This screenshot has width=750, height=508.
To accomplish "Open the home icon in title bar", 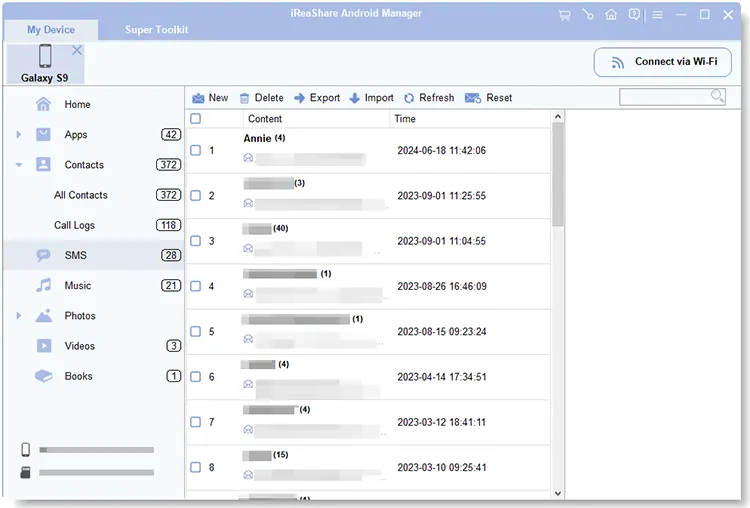I will 611,15.
